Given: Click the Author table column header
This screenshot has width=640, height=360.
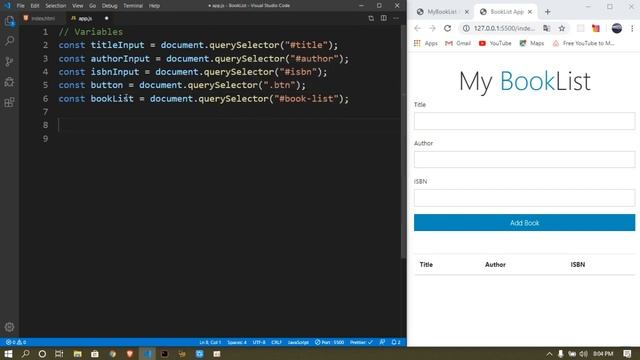Looking at the screenshot, I should [x=495, y=264].
